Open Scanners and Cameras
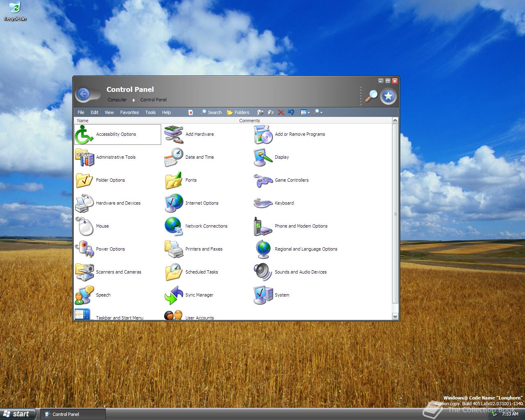Viewport: 525px width, 420px height. pyautogui.click(x=108, y=272)
